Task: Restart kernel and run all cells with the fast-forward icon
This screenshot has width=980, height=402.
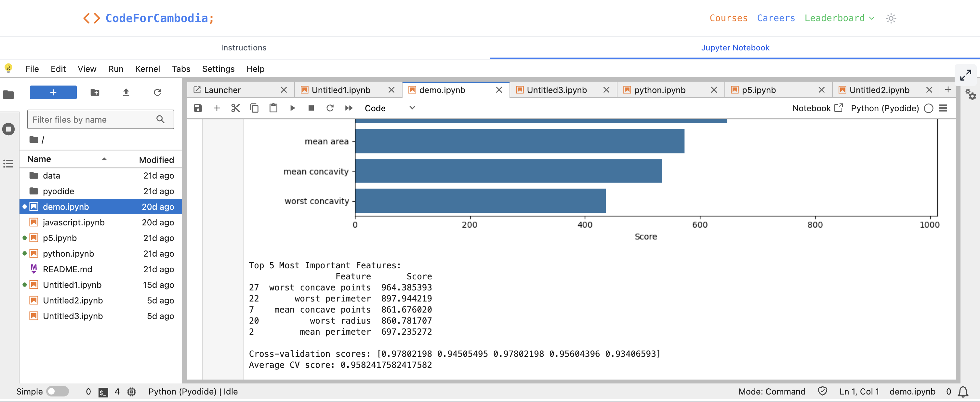Action: point(349,108)
